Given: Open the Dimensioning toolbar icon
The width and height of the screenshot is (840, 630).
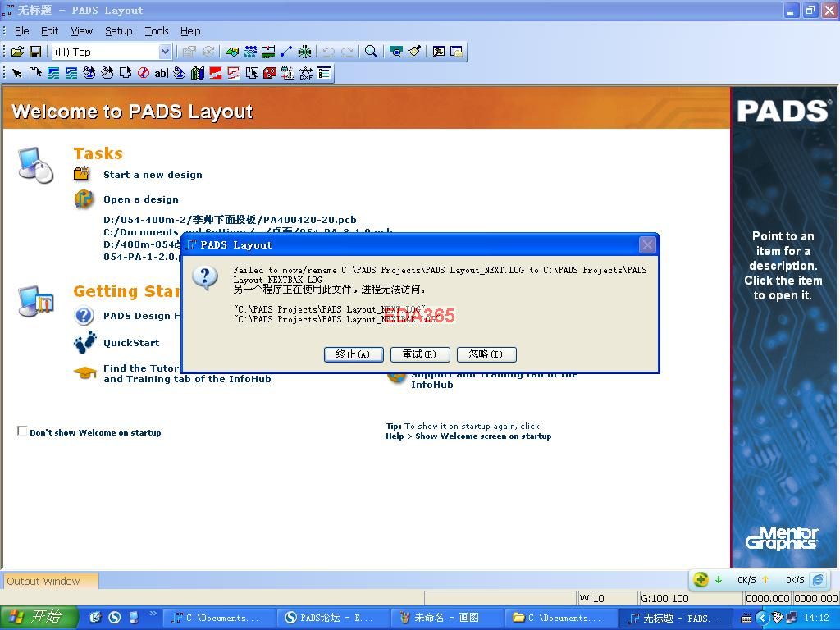Looking at the screenshot, I should (268, 52).
